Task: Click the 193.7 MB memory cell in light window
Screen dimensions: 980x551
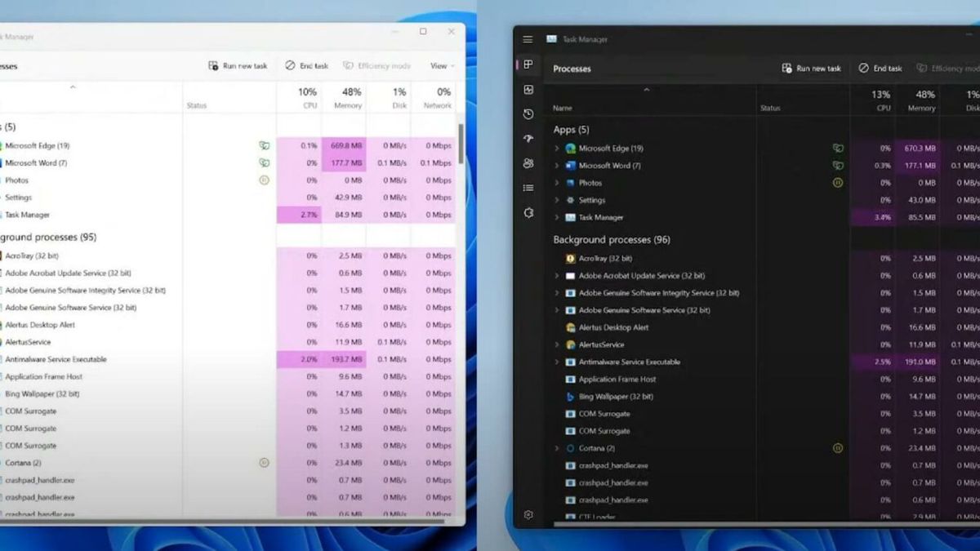Action: (344, 359)
